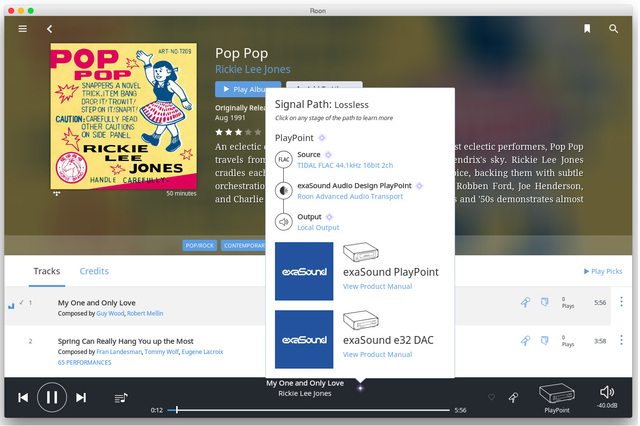640x426 pixels.
Task: Open search with the magnifier icon
Action: [614, 29]
